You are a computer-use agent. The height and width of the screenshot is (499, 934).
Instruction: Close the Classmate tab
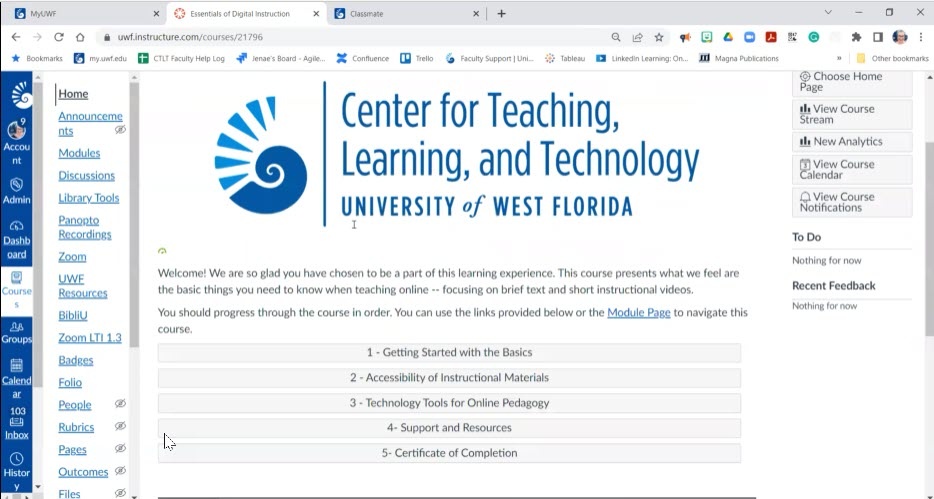point(476,13)
